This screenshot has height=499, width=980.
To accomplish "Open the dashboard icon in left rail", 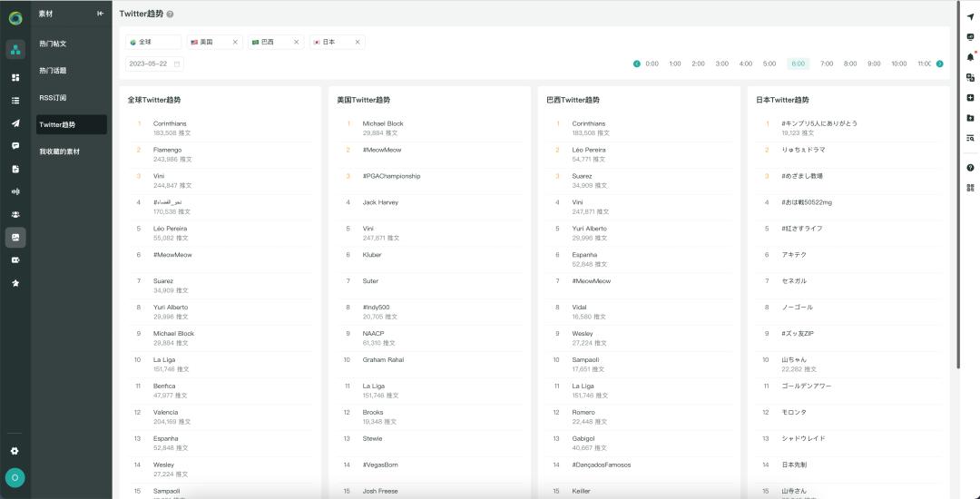I will click(15, 77).
